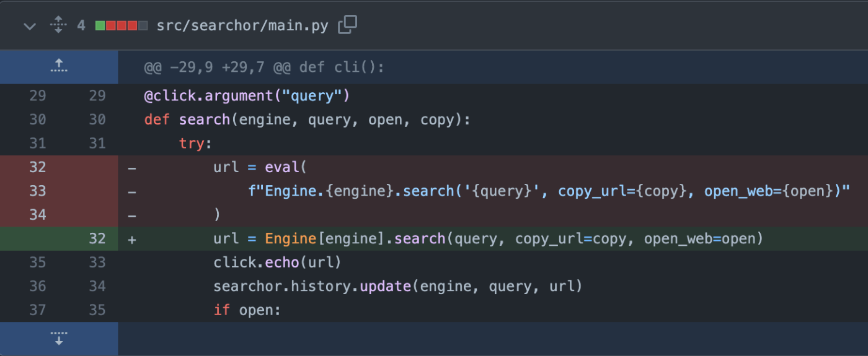
Task: Select old line number 34 of deleted line
Action: (x=37, y=214)
